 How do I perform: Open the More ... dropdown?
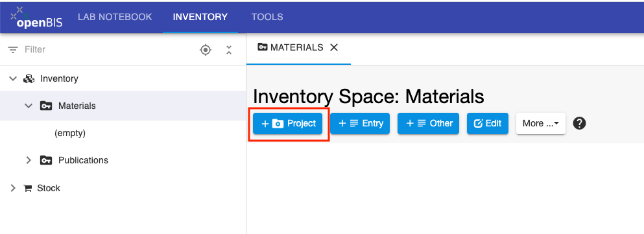tap(541, 123)
